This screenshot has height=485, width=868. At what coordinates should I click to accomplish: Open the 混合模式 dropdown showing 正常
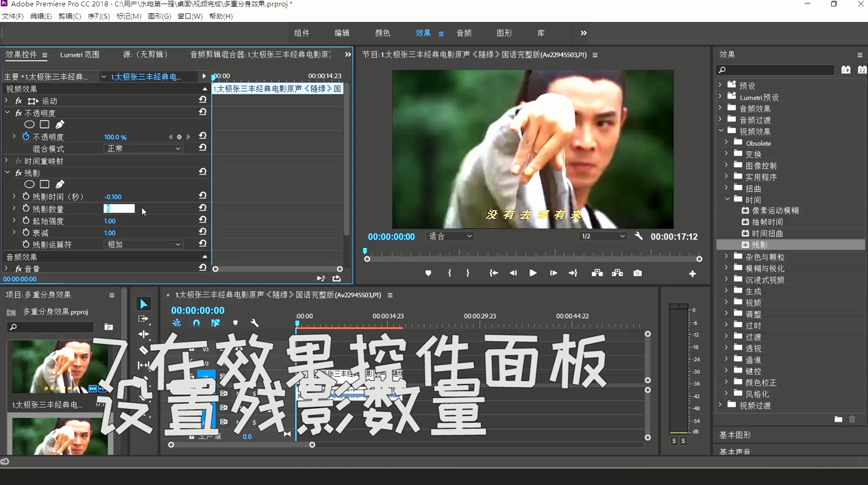(x=143, y=149)
